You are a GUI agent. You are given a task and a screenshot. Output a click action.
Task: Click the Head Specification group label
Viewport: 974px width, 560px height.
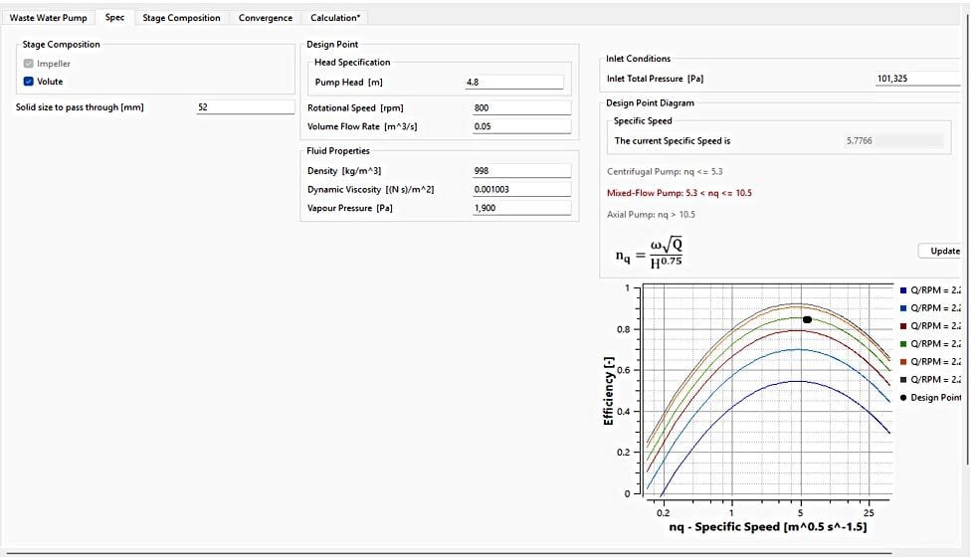[352, 62]
